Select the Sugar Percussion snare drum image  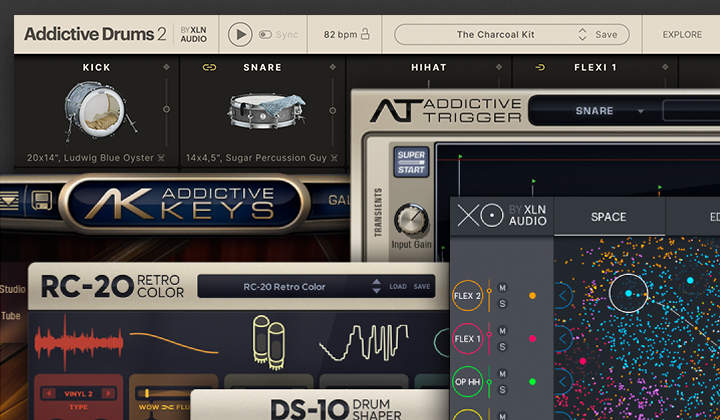(x=266, y=112)
